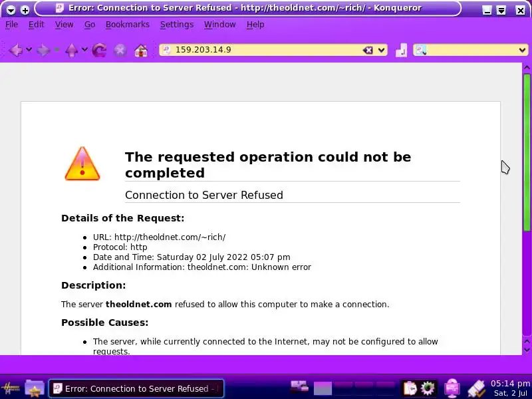The height and width of the screenshot is (399, 532).
Task: Click 'The requested operation could not be completed' heading
Action: pos(268,164)
